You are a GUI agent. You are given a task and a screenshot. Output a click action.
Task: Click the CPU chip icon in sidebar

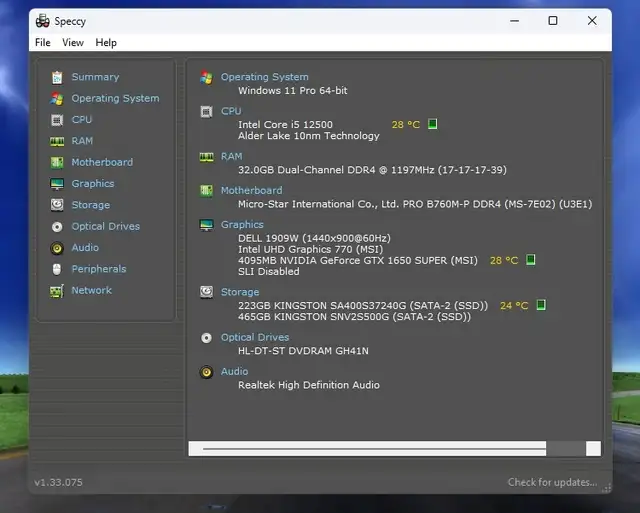57,120
